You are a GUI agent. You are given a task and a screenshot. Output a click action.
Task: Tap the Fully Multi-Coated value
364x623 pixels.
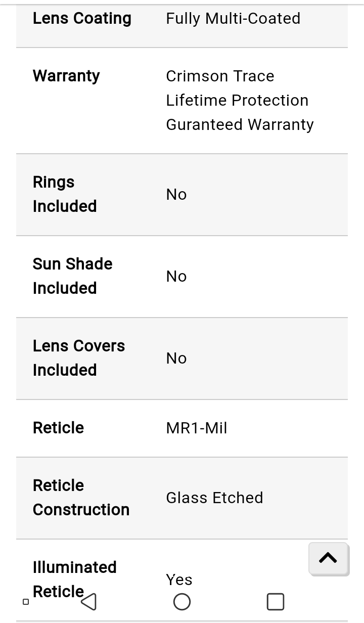click(233, 18)
